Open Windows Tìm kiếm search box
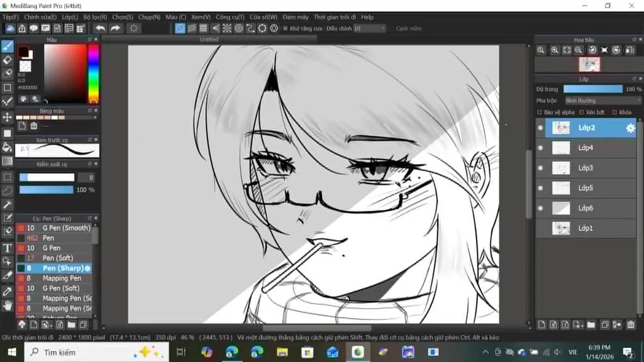Viewport: 644px width, 362px height. 96,352
